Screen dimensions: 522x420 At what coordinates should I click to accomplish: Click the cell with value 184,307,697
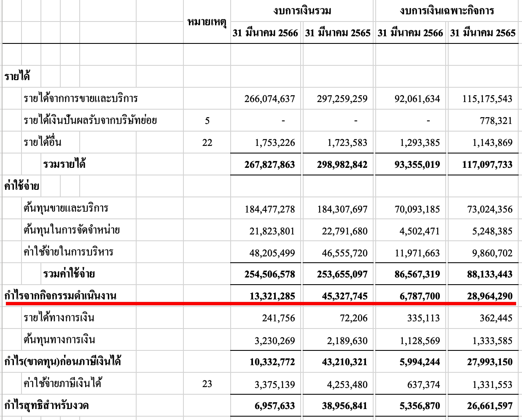(342, 209)
